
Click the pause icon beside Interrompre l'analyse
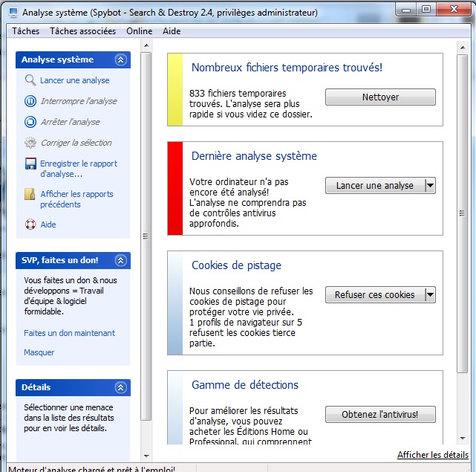click(30, 101)
